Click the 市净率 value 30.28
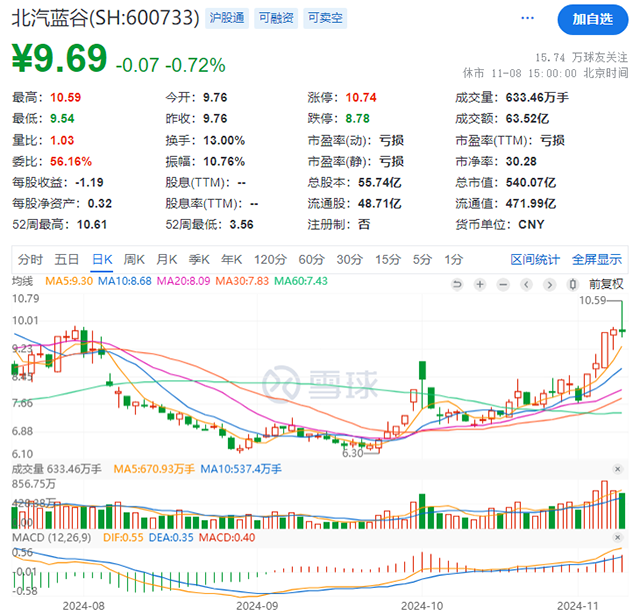Screen dimensions: 640x615 521,162
